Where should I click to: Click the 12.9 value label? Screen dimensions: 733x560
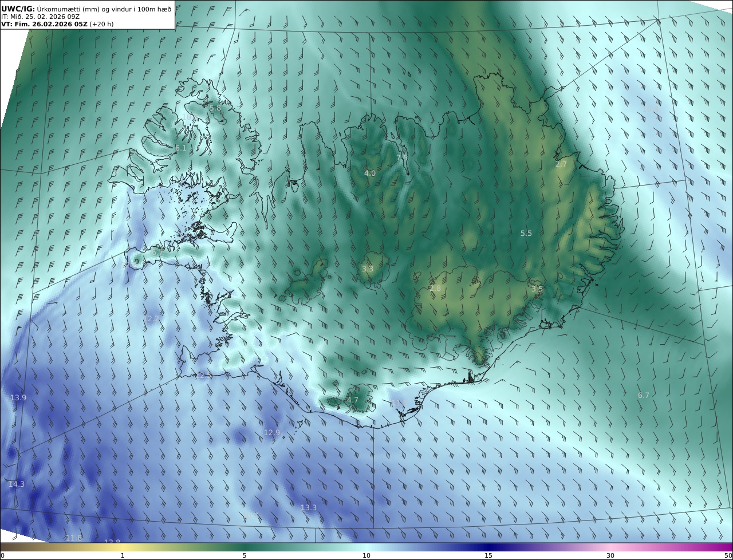coord(272,432)
